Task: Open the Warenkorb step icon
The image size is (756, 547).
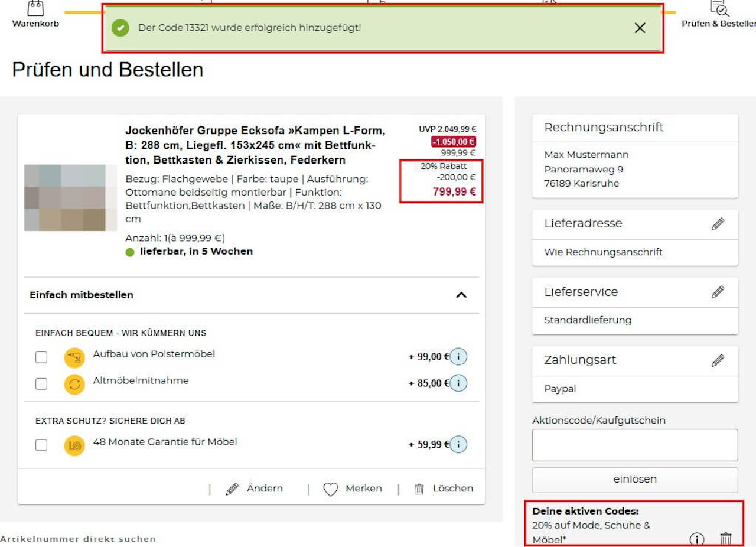Action: point(35,8)
